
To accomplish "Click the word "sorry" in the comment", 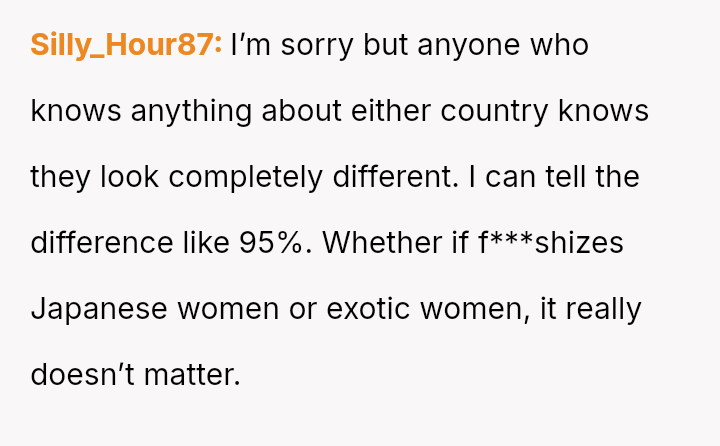I will pos(310,46).
